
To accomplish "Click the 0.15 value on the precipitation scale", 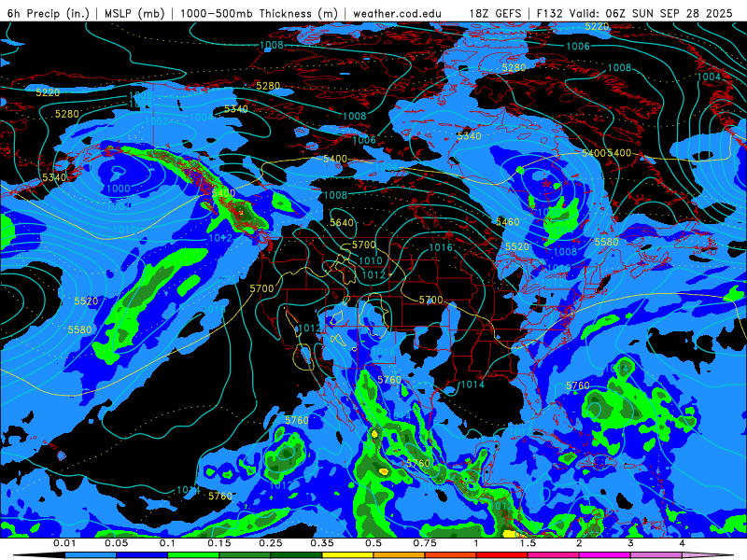I will click(x=219, y=543).
